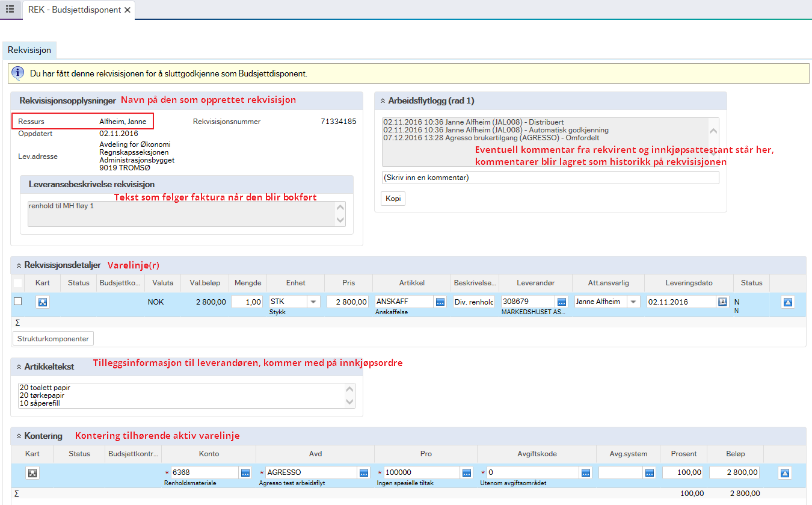Select log entry 'Agresso brukertilgang (AGRESSO) - Omfordelt'
Image resolution: width=812 pixels, height=505 pixels.
pyautogui.click(x=491, y=138)
